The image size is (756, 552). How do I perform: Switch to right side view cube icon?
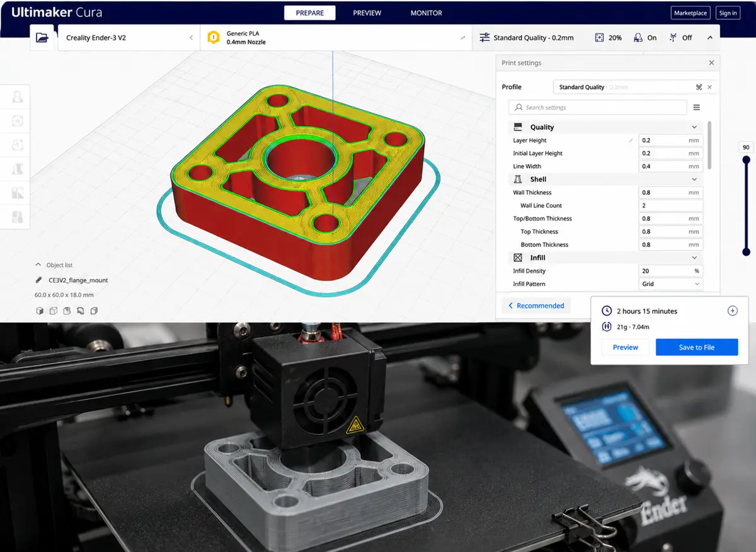(x=94, y=311)
